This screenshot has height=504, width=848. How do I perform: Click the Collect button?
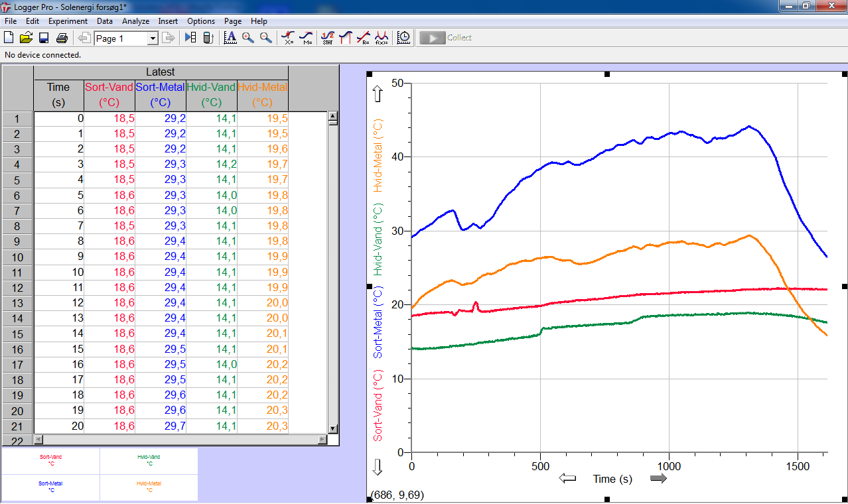coord(447,38)
